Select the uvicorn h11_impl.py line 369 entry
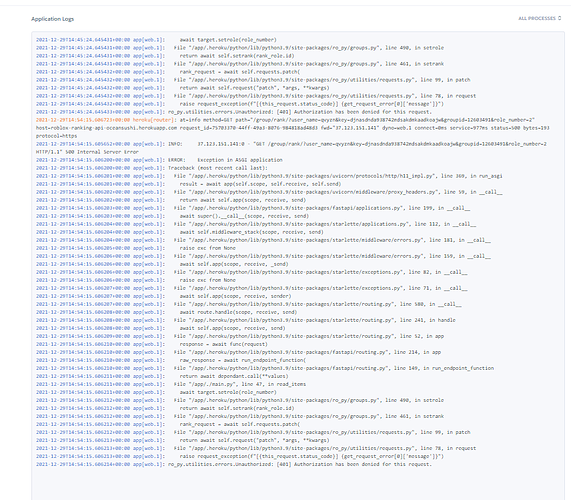Viewport: 571px width, 500px height. pyautogui.click(x=269, y=176)
